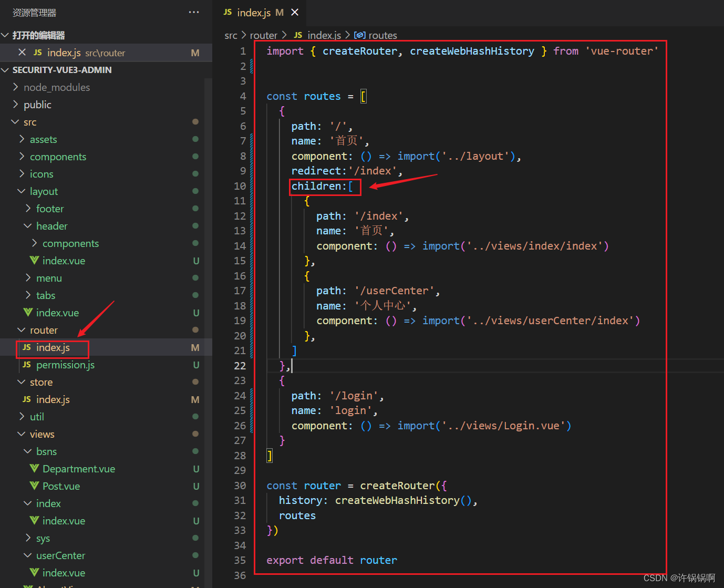This screenshot has height=588, width=724.
Task: Click createRouter call on line 30
Action: (x=397, y=486)
